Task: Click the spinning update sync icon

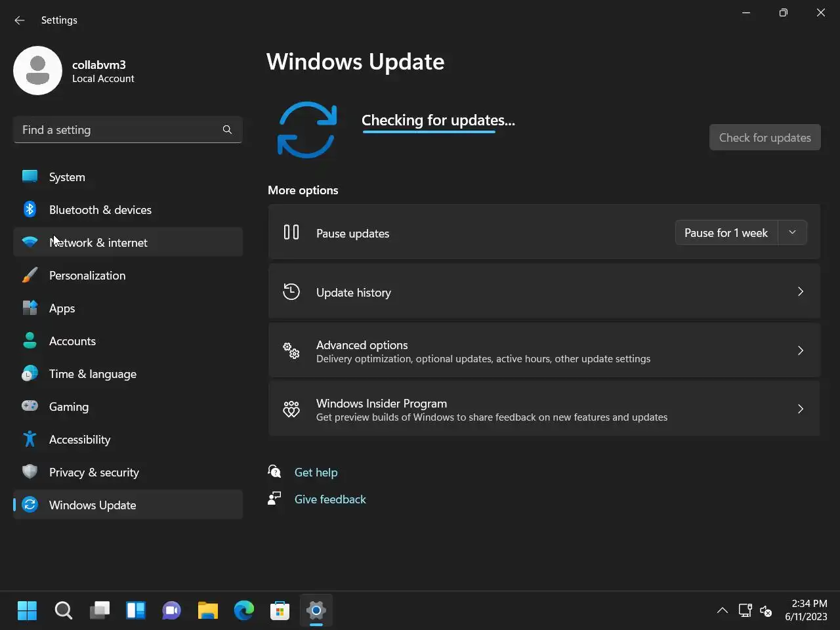Action: coord(307,129)
